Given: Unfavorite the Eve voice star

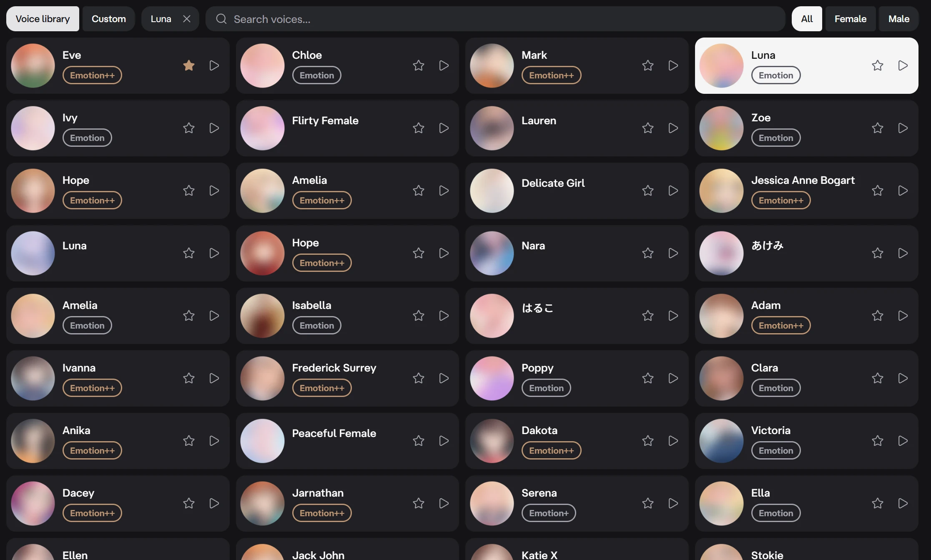Looking at the screenshot, I should click(x=189, y=65).
